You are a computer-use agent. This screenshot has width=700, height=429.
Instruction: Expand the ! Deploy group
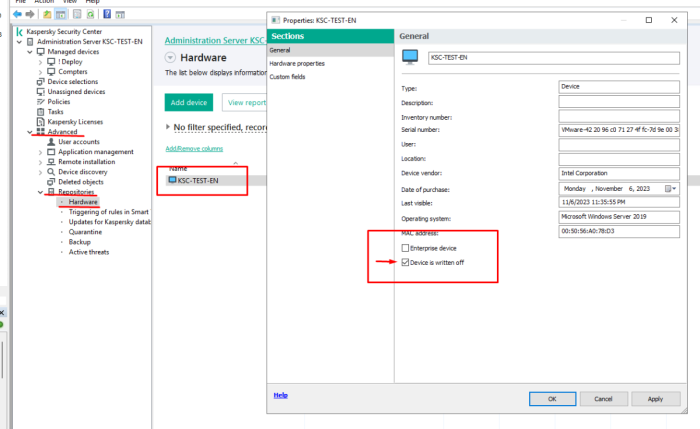[x=41, y=62]
